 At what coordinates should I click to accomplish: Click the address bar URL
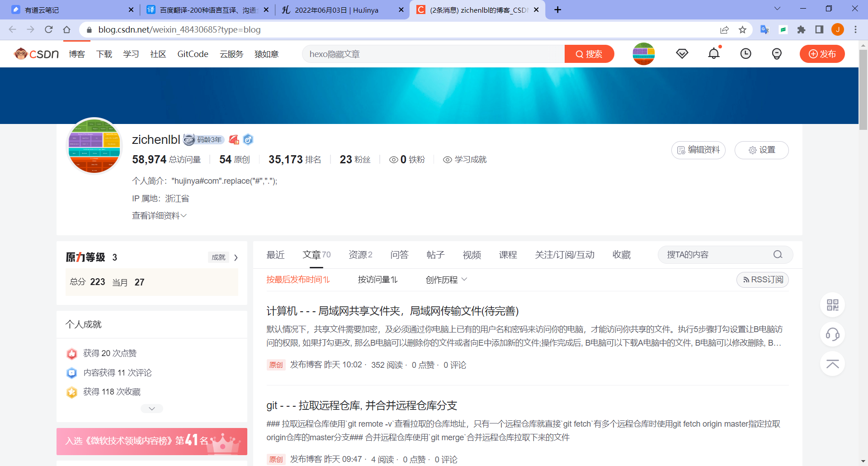[x=179, y=29]
